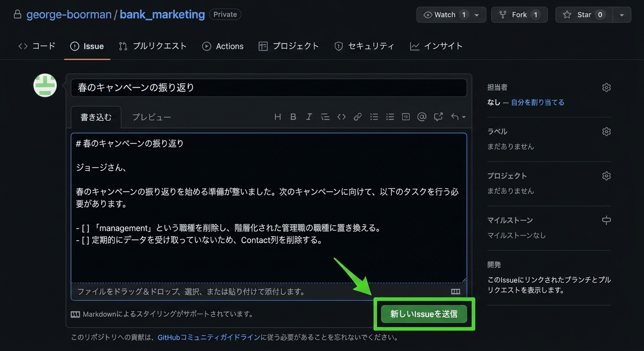
Task: Click inside the issue body text area
Action: 269,208
